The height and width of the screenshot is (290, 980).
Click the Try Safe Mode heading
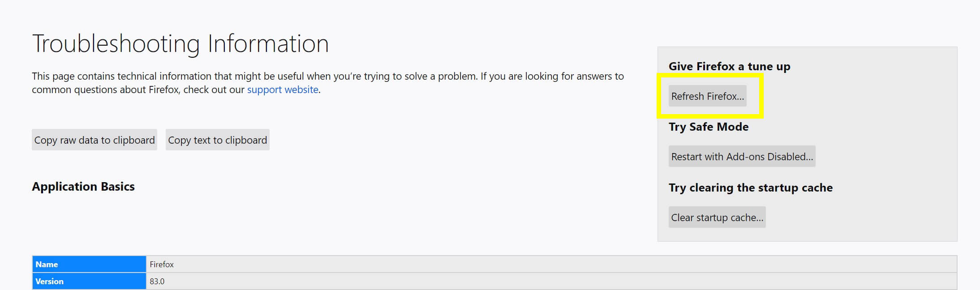click(709, 127)
